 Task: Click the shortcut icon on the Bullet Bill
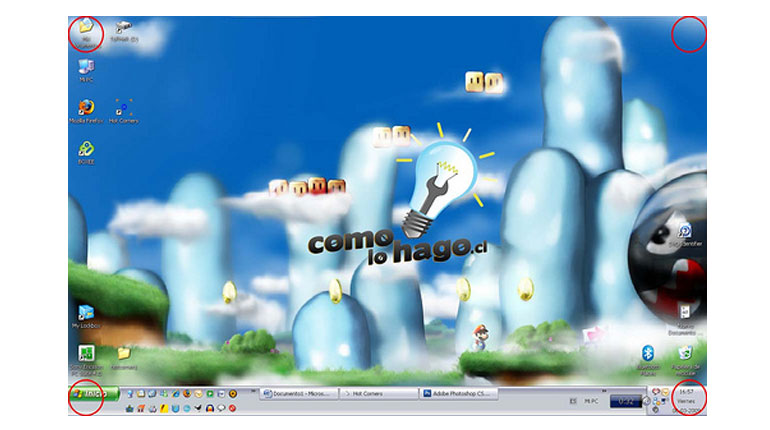tap(685, 233)
